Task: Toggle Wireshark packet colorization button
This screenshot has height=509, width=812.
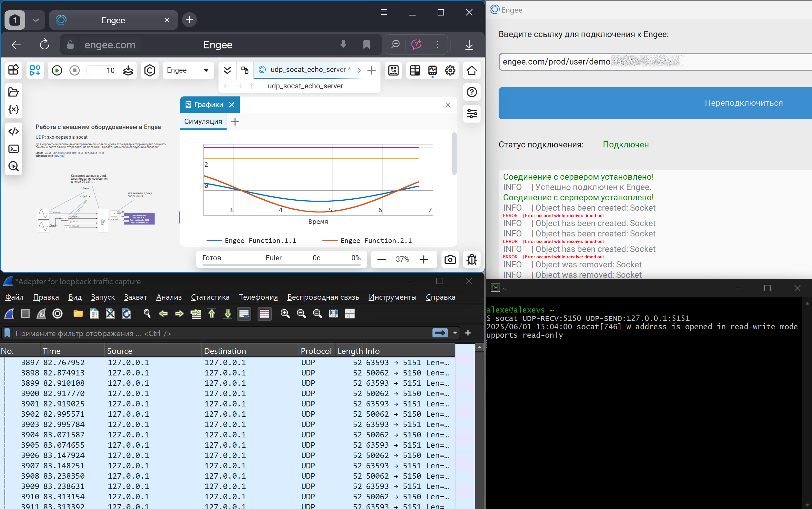Action: click(264, 314)
